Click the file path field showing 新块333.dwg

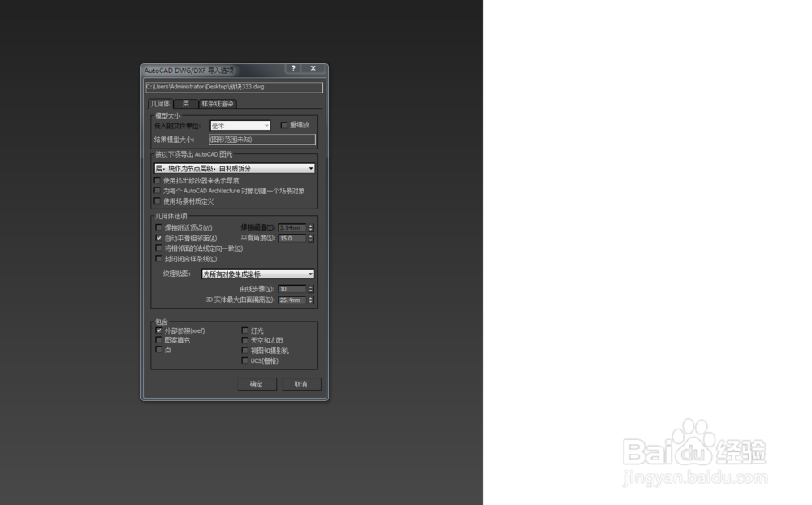pos(234,87)
